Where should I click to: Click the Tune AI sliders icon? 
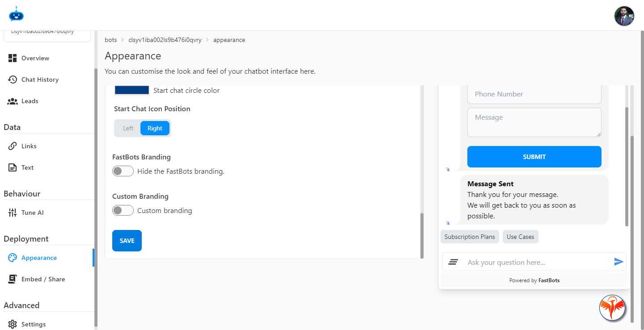13,212
